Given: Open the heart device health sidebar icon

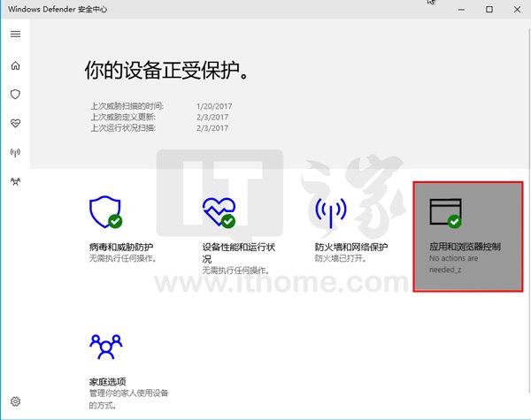Looking at the screenshot, I should [x=15, y=123].
